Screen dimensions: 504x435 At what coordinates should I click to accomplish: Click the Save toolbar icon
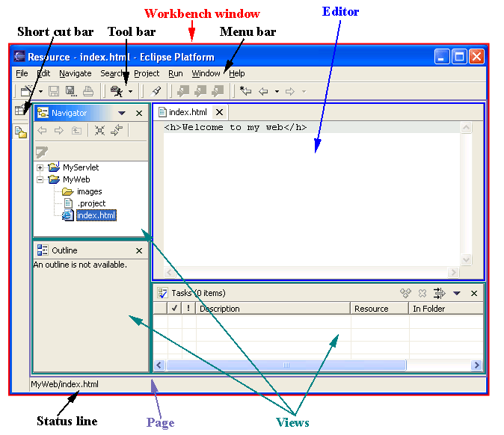pyautogui.click(x=54, y=91)
